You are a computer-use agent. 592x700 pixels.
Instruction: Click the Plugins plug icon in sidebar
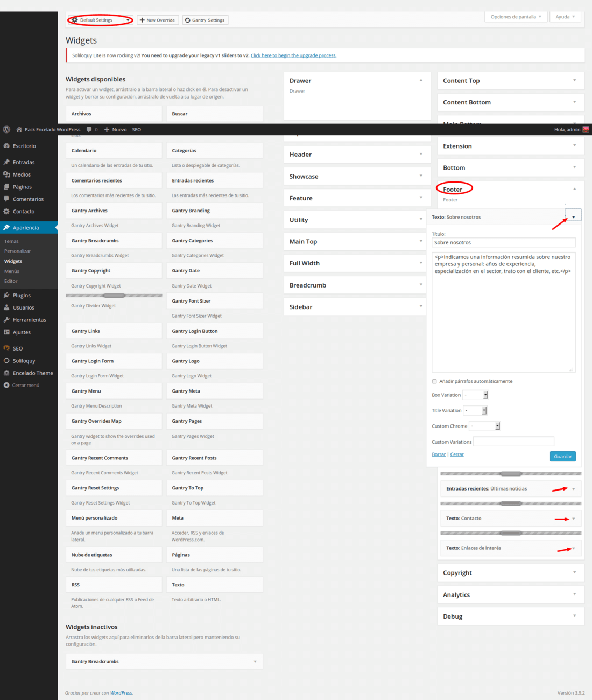click(6, 295)
